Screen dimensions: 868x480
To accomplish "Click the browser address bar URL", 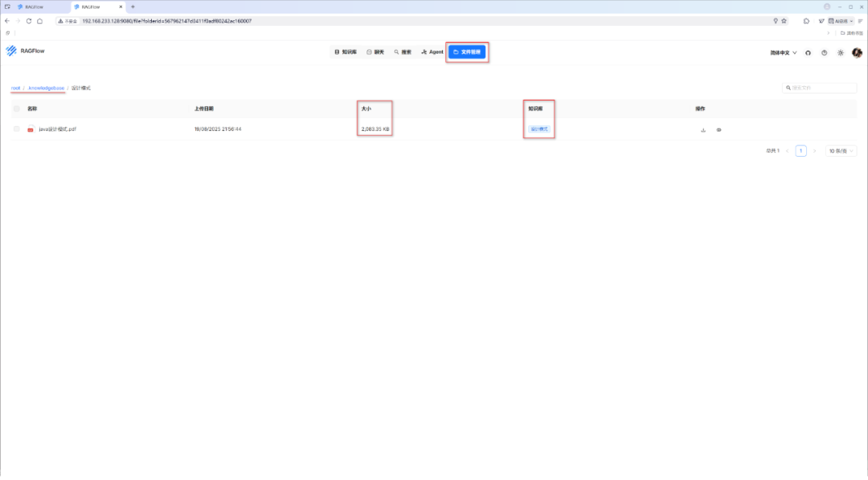I will (x=166, y=21).
